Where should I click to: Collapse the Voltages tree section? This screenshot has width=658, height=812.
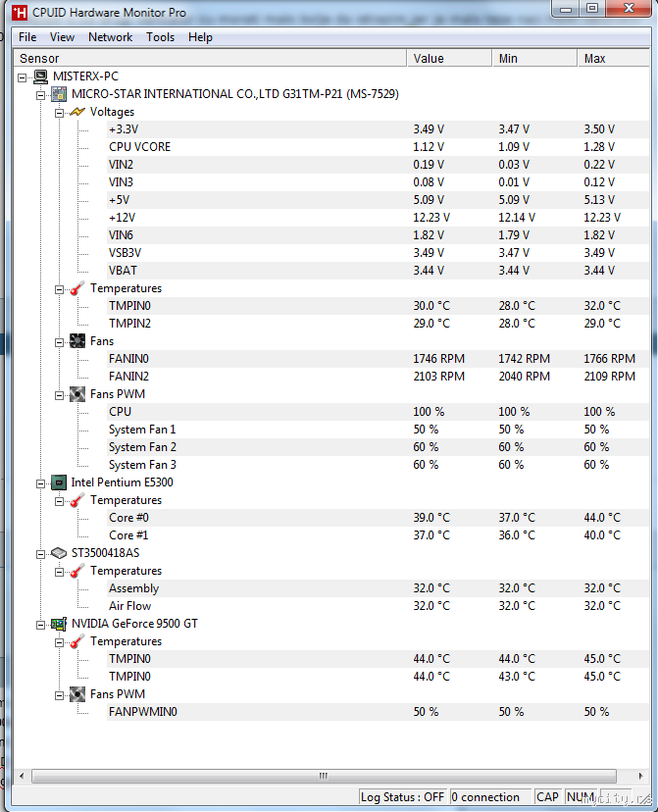pos(59,112)
